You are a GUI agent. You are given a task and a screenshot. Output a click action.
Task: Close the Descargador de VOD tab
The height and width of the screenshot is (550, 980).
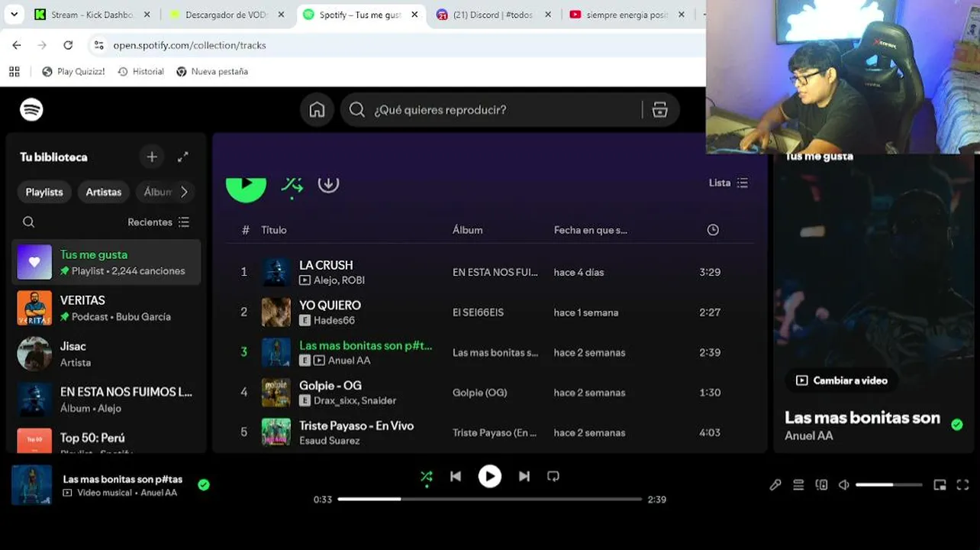click(281, 15)
